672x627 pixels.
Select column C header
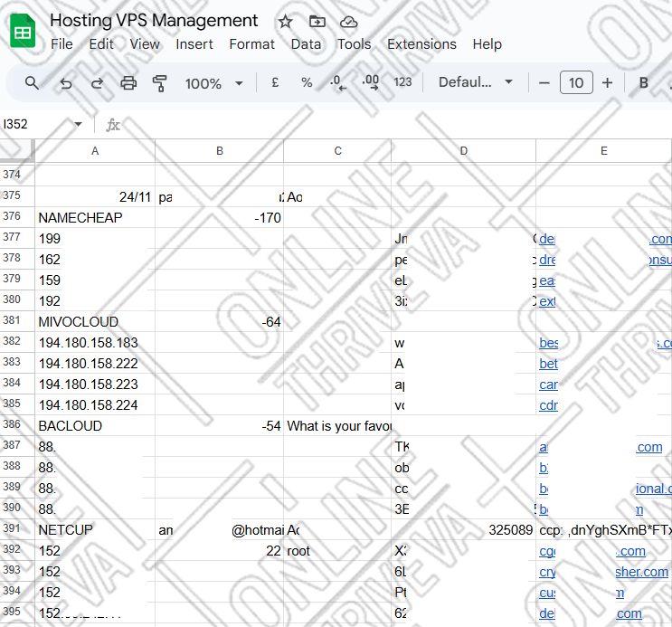coord(337,151)
